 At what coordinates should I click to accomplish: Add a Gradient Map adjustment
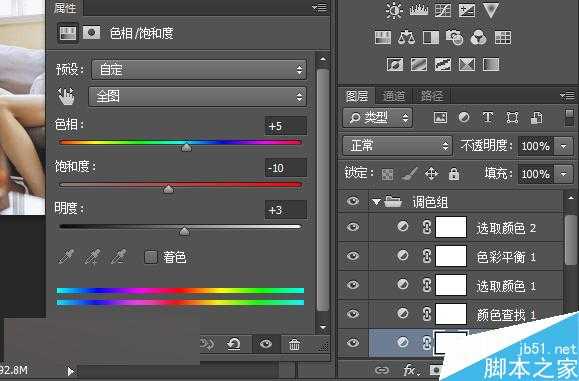(x=491, y=65)
